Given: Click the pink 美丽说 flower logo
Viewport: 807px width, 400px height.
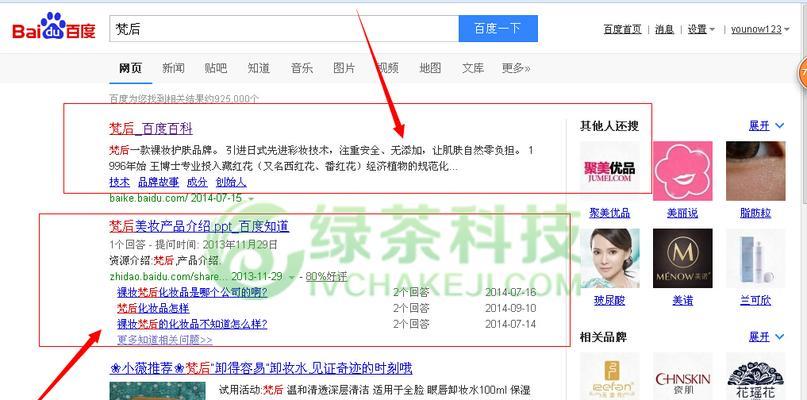Looking at the screenshot, I should (x=682, y=170).
